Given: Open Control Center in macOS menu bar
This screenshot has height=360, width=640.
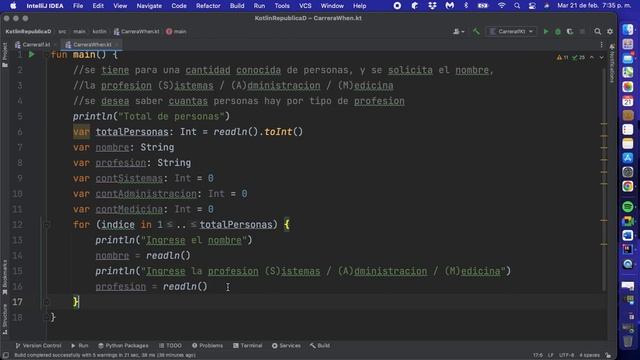Looking at the screenshot, I should click(x=532, y=6).
